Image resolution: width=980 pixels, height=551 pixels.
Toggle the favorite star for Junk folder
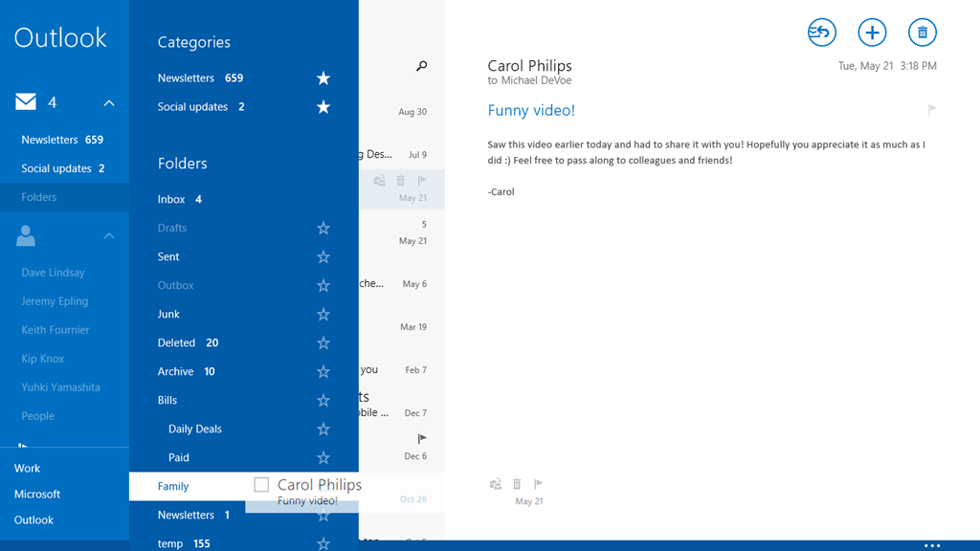click(x=323, y=315)
